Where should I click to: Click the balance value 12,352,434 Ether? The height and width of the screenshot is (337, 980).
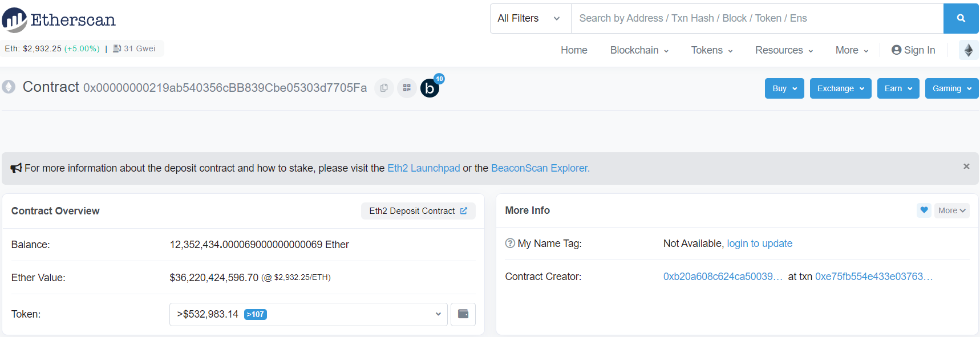point(259,245)
